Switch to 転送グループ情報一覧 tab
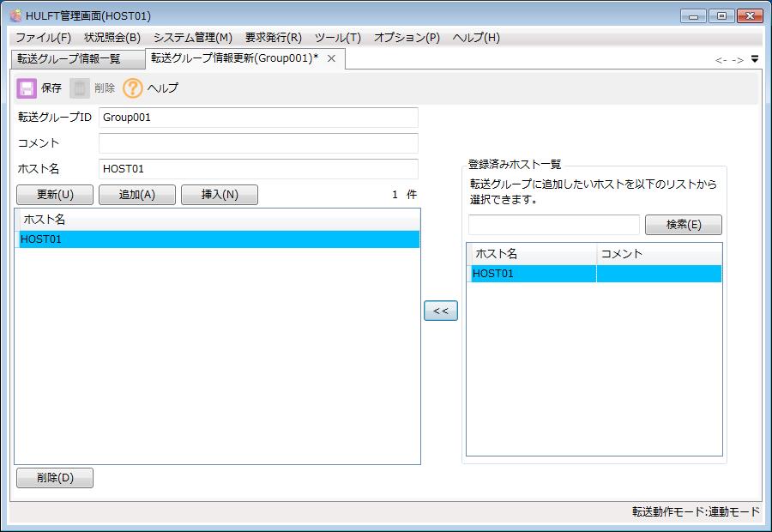772x532 pixels. click(69, 59)
